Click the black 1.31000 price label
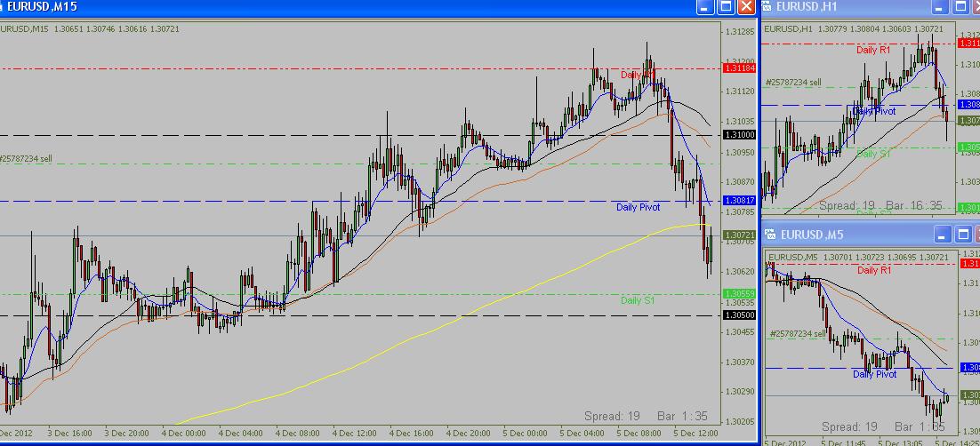This screenshot has width=980, height=446. (739, 135)
